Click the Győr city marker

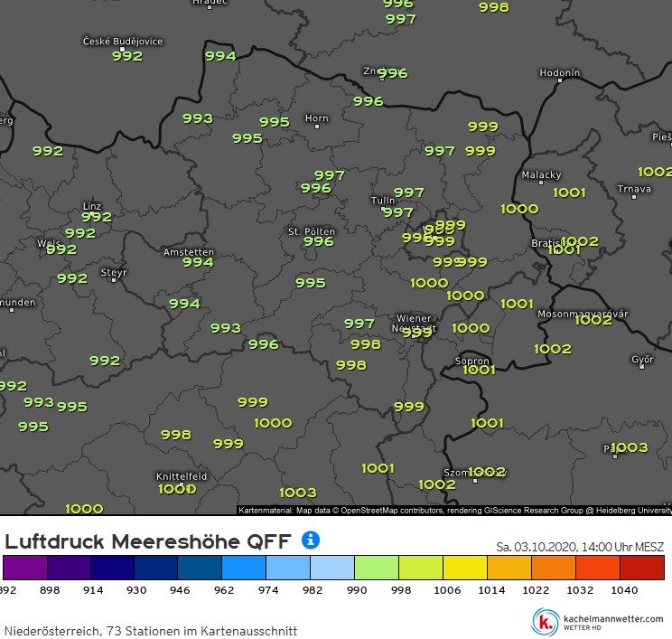point(642,368)
